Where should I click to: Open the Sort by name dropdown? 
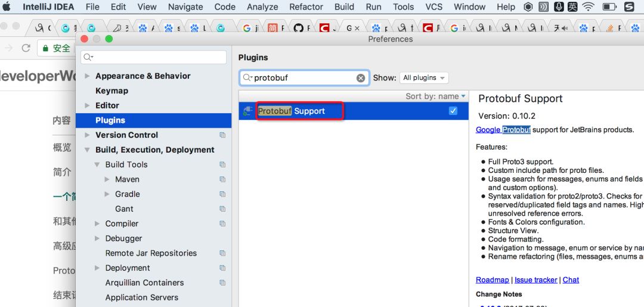point(435,96)
